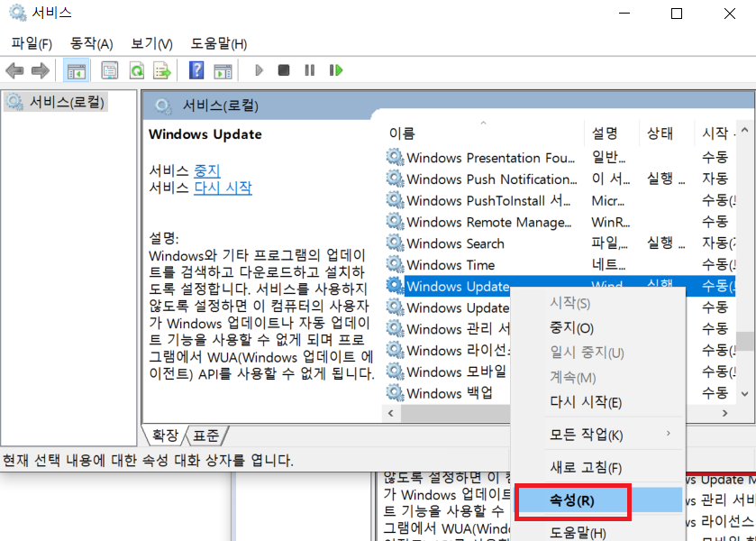Click the gear icon beside Windows Time

point(395,264)
